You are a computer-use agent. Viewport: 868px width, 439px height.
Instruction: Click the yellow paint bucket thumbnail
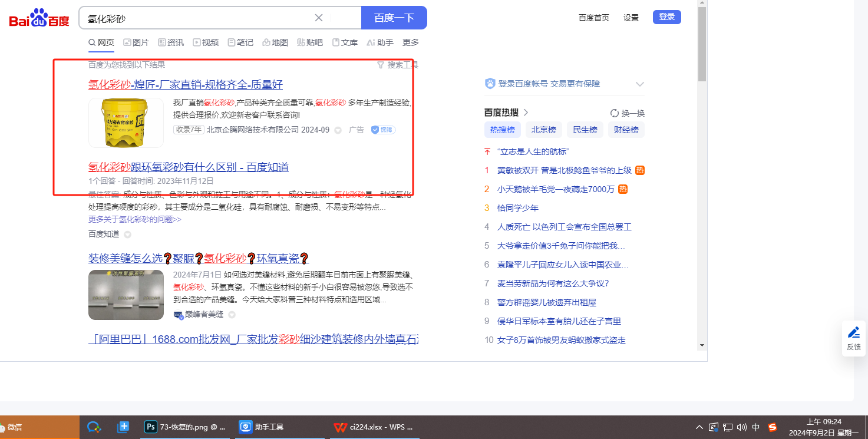[126, 123]
